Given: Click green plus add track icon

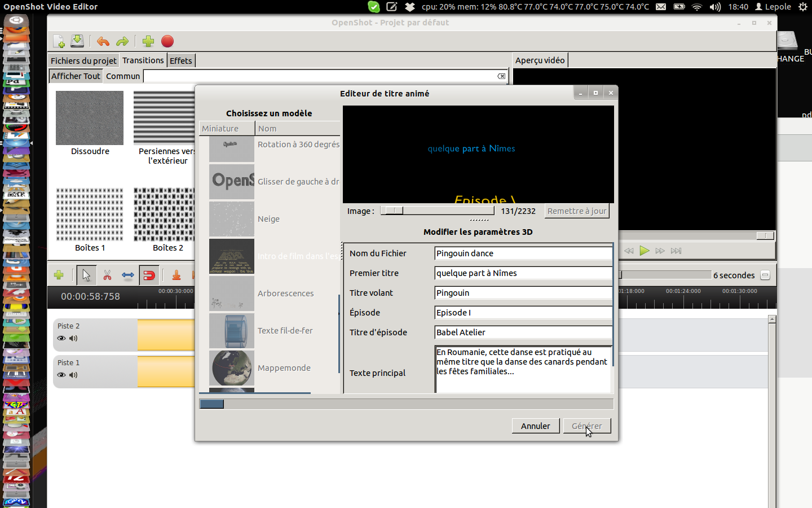Looking at the screenshot, I should click(x=59, y=275).
